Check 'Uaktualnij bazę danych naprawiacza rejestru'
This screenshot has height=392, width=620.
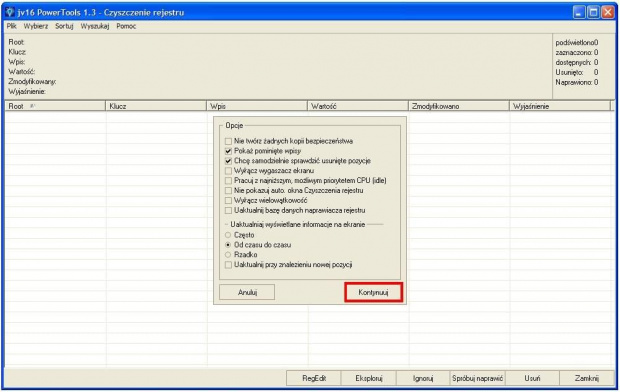pyautogui.click(x=228, y=210)
